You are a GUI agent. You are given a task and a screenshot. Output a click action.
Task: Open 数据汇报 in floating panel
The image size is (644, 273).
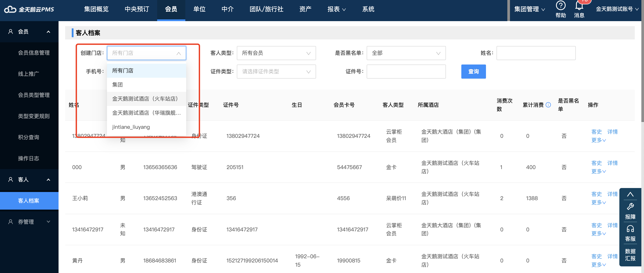click(630, 255)
